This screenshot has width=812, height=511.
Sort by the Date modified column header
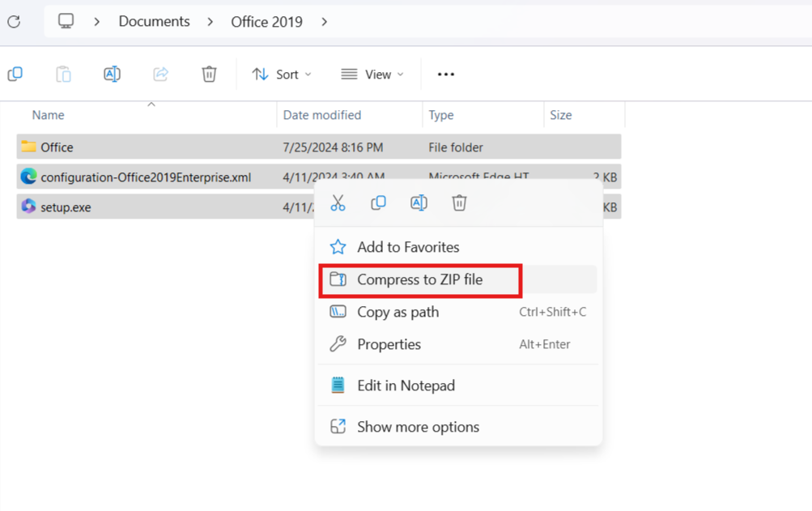(x=322, y=115)
